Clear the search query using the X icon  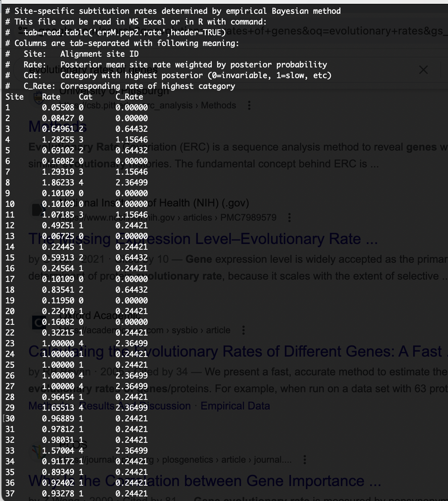coord(423,70)
